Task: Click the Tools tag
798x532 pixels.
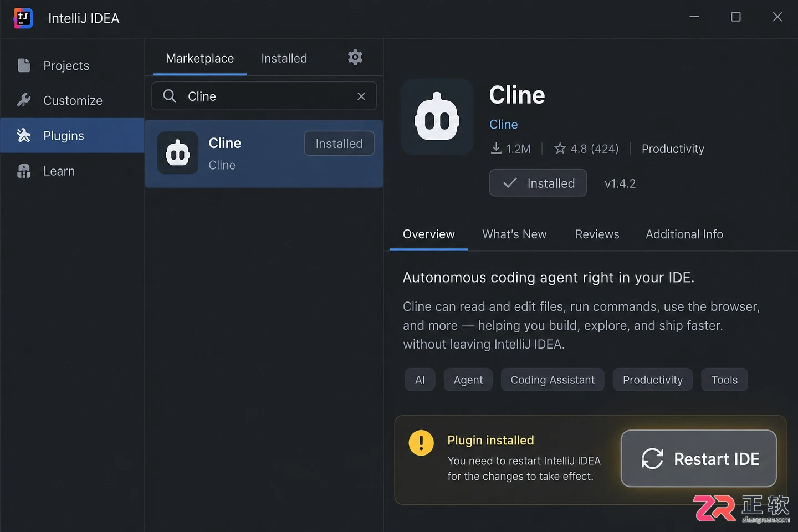Action: coord(724,380)
